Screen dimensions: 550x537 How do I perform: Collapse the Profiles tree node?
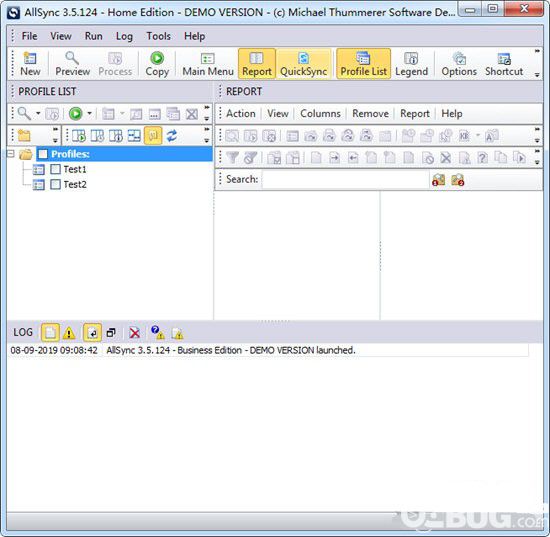pyautogui.click(x=11, y=154)
